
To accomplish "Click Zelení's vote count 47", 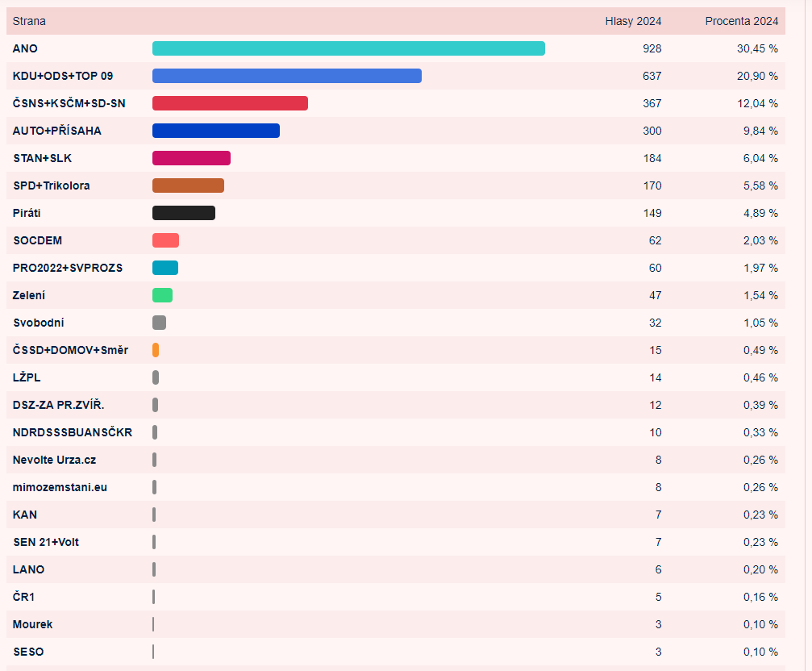I will pyautogui.click(x=655, y=296).
